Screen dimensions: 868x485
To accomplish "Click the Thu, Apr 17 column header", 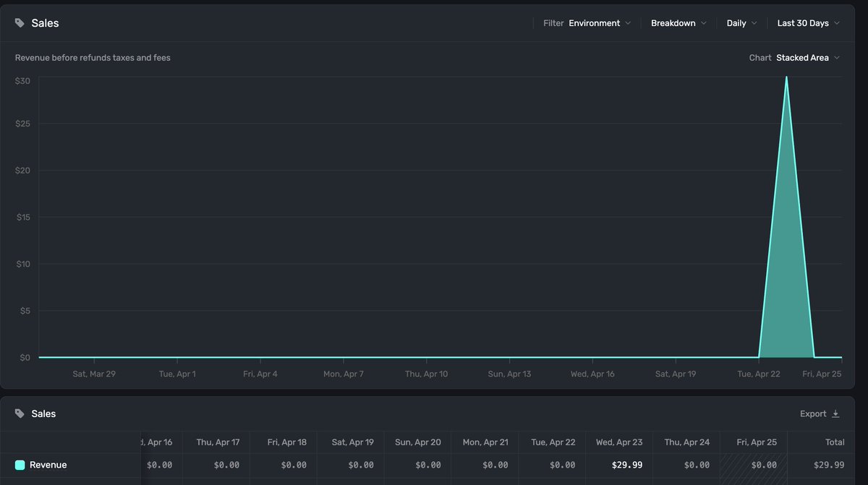I will click(x=218, y=442).
